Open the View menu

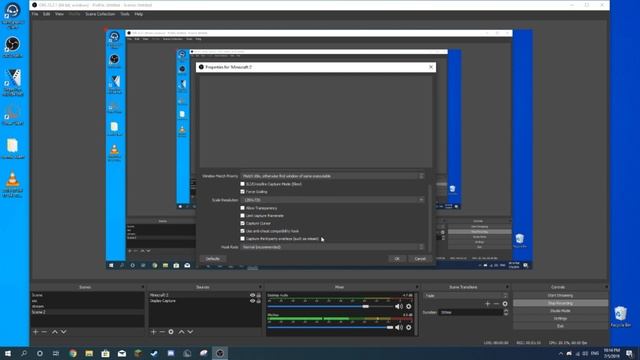[x=59, y=14]
